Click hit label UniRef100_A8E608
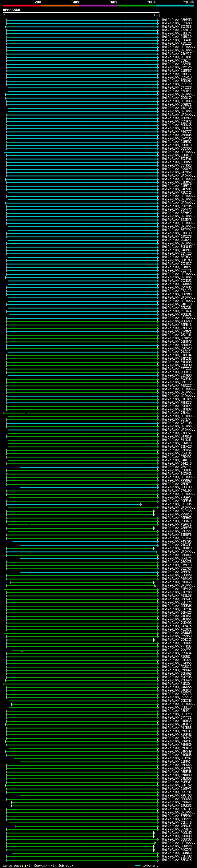Screen dimensions: 197x868 click(177, 321)
